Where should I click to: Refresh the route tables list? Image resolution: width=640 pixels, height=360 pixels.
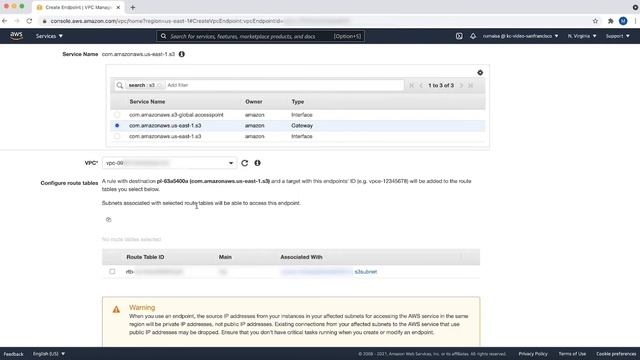pos(109,220)
